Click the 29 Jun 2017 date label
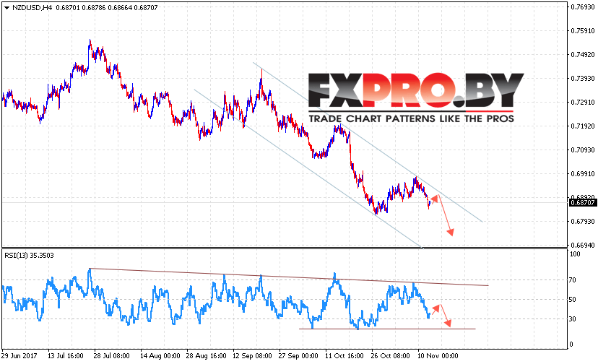Image resolution: width=598 pixels, height=364 pixels. pos(19,355)
